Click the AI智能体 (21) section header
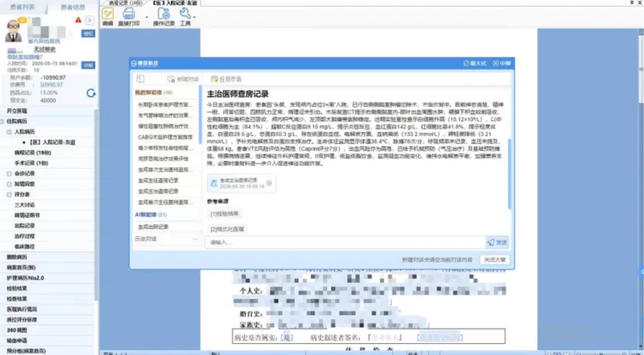Viewport: 644px width, 355px height. tap(151, 215)
